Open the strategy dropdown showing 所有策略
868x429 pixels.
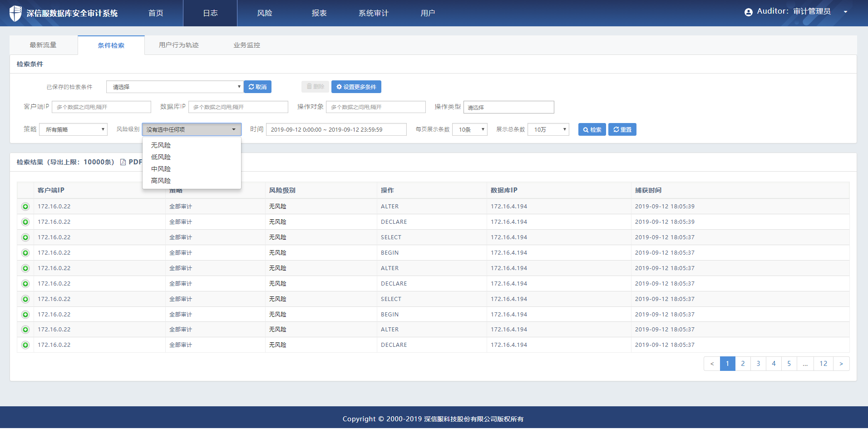[x=73, y=130]
